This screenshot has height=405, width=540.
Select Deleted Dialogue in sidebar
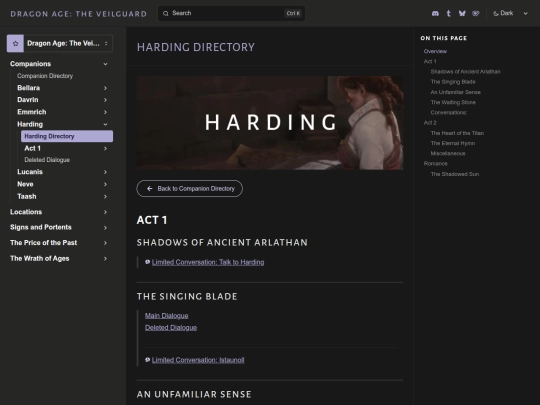tap(47, 160)
